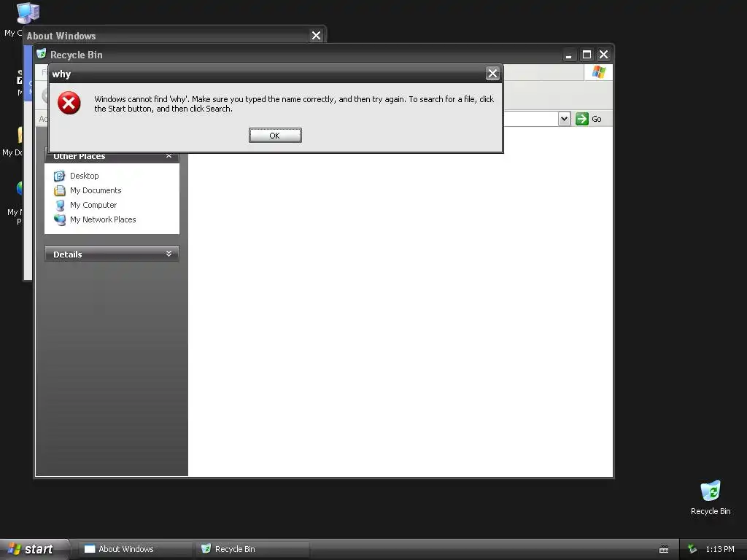This screenshot has width=747, height=560.
Task: Click the 1:13 PM clock
Action: (720, 549)
